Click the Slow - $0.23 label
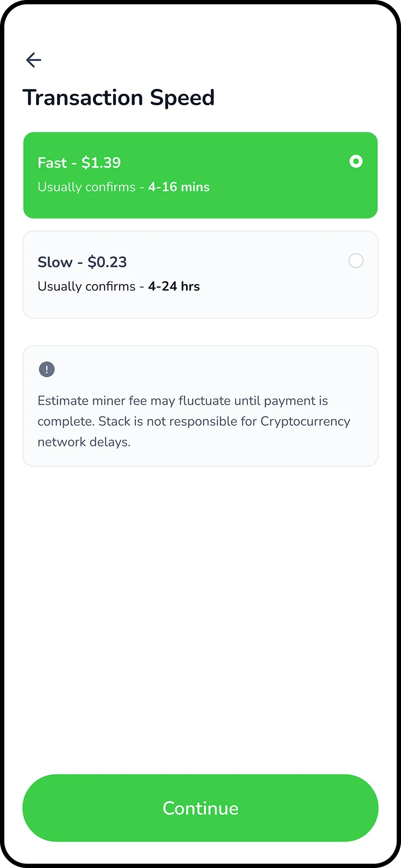Viewport: 401px width, 868px height. coord(82,261)
